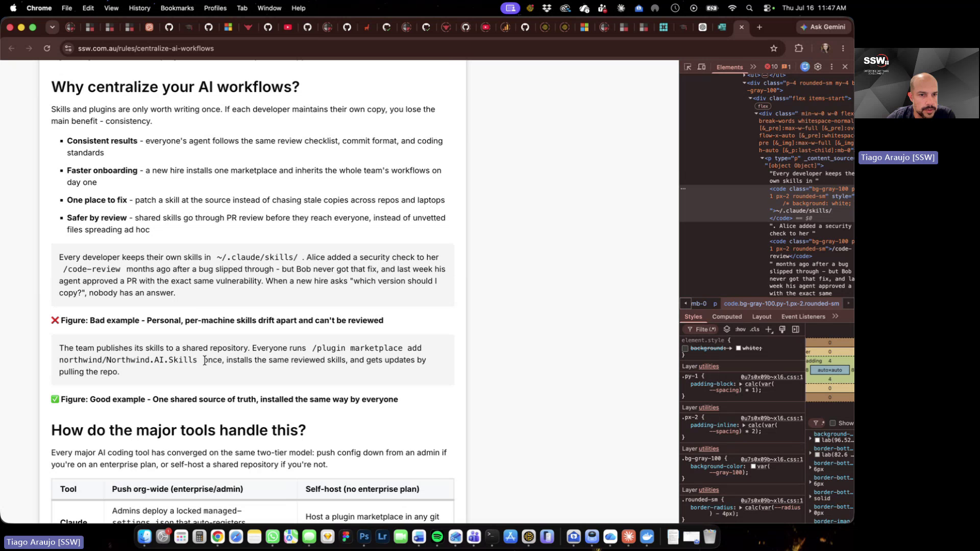Open the Chrome profile avatar
Image resolution: width=980 pixels, height=551 pixels.
825,48
